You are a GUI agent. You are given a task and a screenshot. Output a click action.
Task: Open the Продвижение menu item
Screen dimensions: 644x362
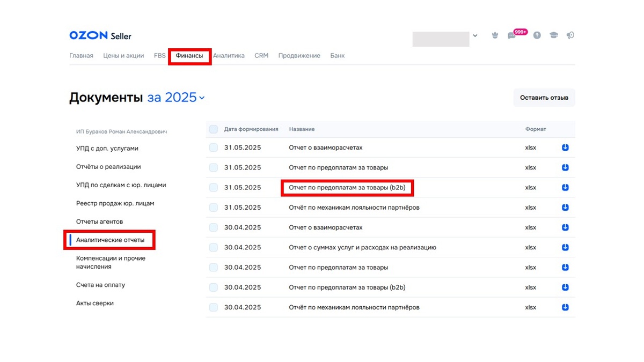pos(299,56)
